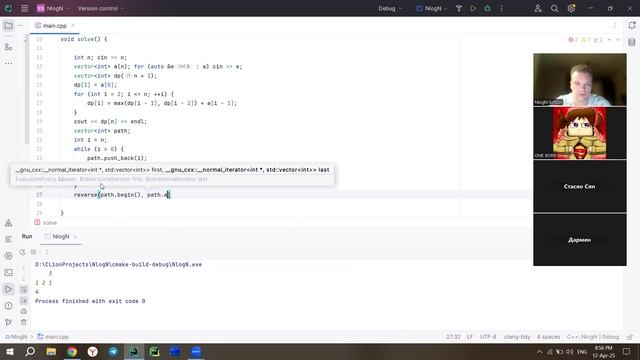The image size is (640, 360).
Task: Open the File Explorer taskbar icon
Action: coord(51,351)
